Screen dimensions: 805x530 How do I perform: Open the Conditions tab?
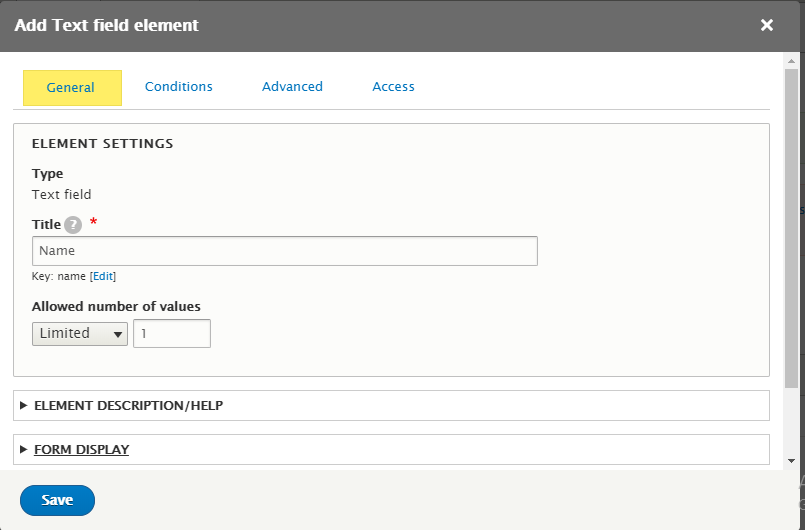click(179, 87)
